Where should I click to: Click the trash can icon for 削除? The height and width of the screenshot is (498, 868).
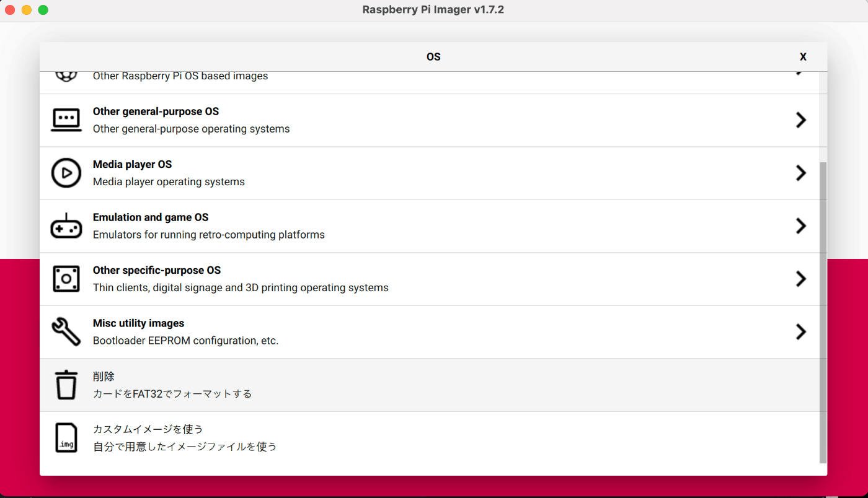66,385
